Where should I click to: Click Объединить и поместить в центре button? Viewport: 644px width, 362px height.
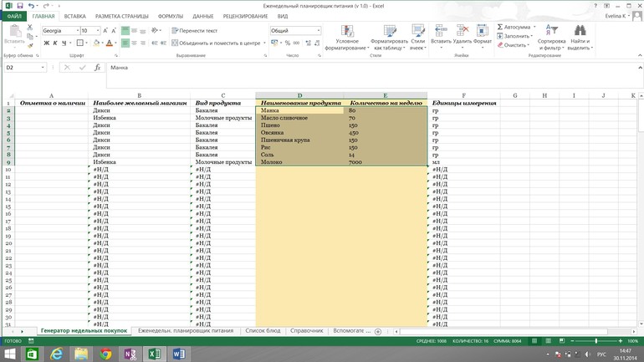click(x=217, y=43)
